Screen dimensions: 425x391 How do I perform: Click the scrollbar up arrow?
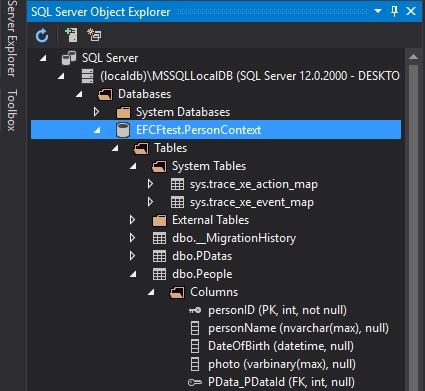(x=413, y=57)
